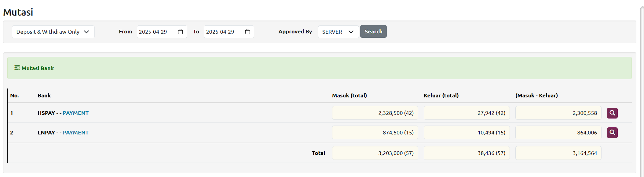Click the Total Masuk summary field

coord(375,153)
